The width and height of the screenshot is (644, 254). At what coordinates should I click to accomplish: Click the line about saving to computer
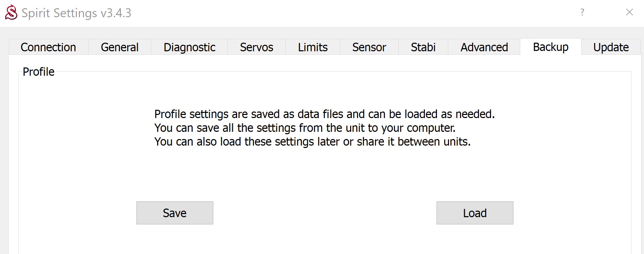pos(305,128)
